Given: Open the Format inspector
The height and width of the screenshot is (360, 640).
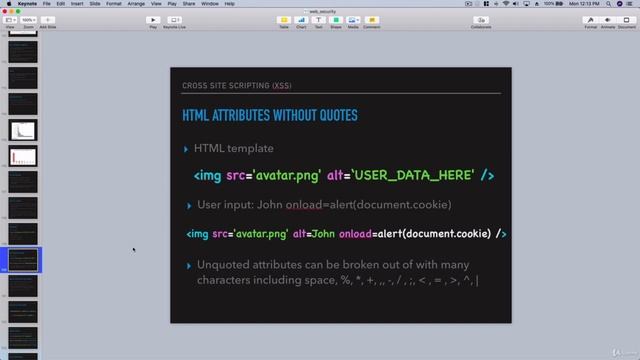Looking at the screenshot, I should pyautogui.click(x=590, y=20).
